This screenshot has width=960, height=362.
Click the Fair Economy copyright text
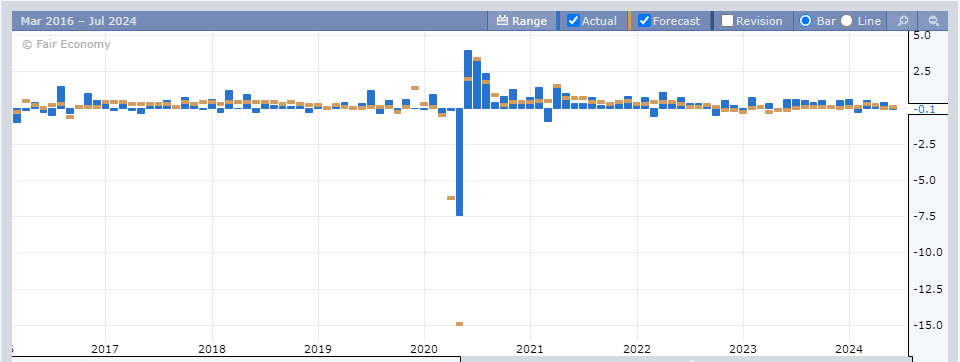click(66, 44)
